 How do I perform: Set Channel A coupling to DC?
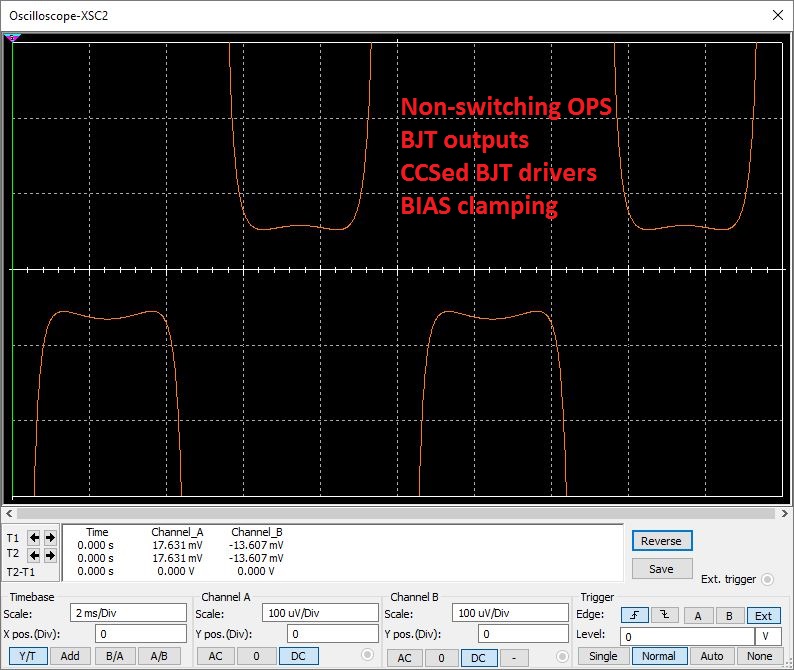298,656
